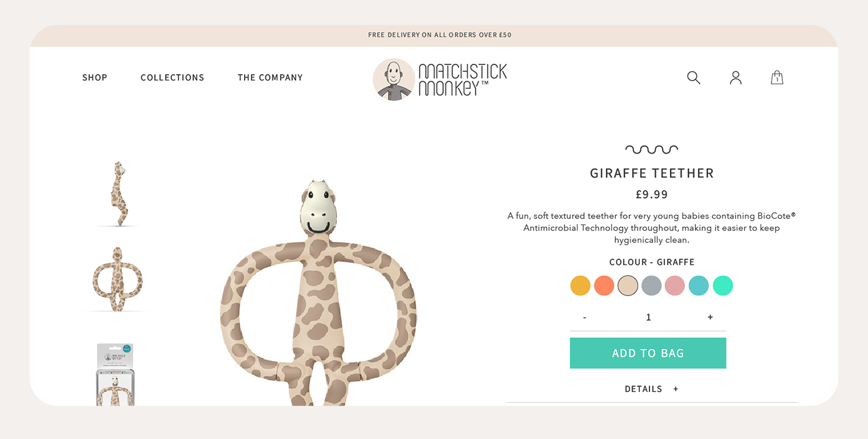Open the Collections menu
Screen dimensions: 868x439
(172, 78)
